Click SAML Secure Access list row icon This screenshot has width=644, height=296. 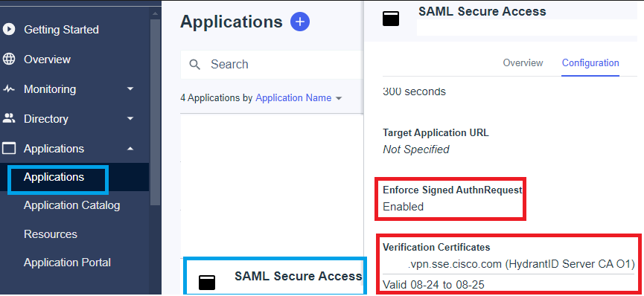tap(207, 283)
